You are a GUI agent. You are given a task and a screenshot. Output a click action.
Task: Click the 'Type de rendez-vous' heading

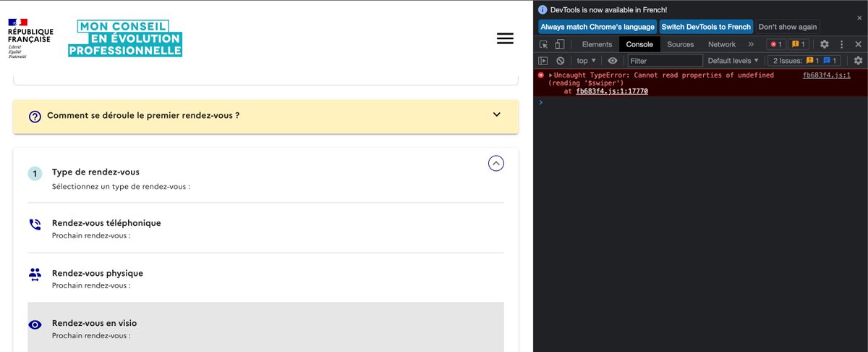point(95,172)
